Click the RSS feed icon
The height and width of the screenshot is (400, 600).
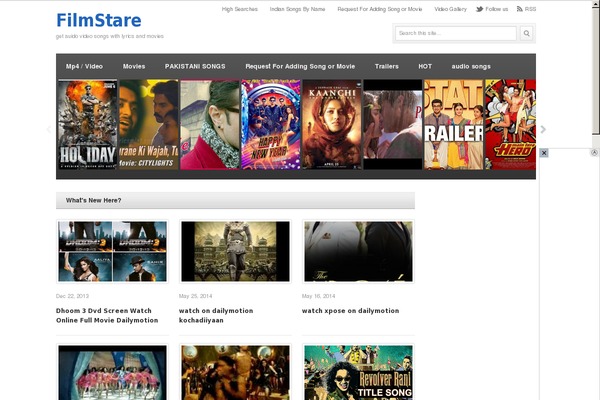click(519, 9)
